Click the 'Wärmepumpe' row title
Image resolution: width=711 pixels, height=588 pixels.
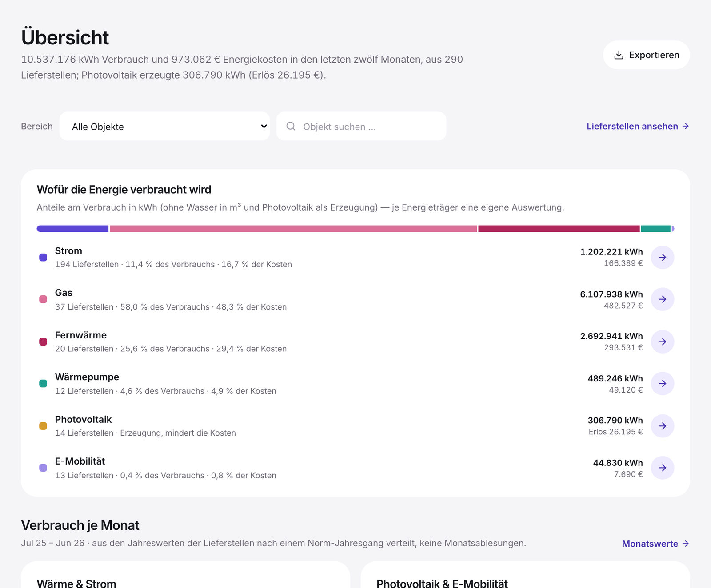[x=87, y=377]
